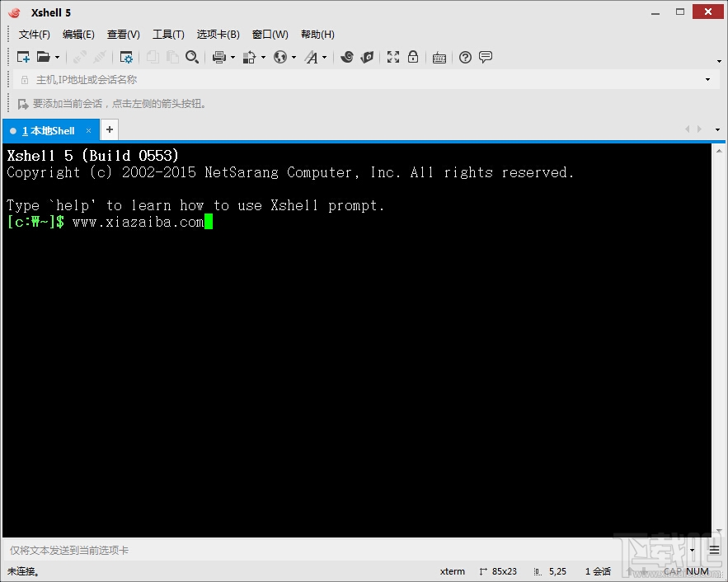Toggle full screen mode icon

[x=393, y=57]
